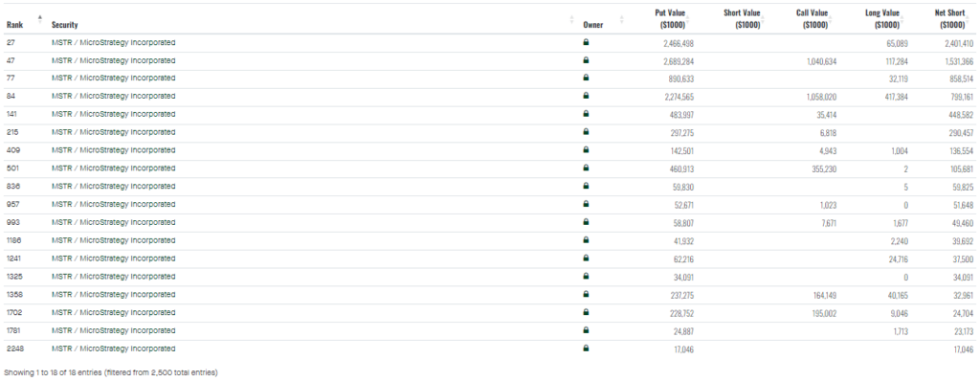Select put value 59,830
980x382 pixels.
pos(683,187)
